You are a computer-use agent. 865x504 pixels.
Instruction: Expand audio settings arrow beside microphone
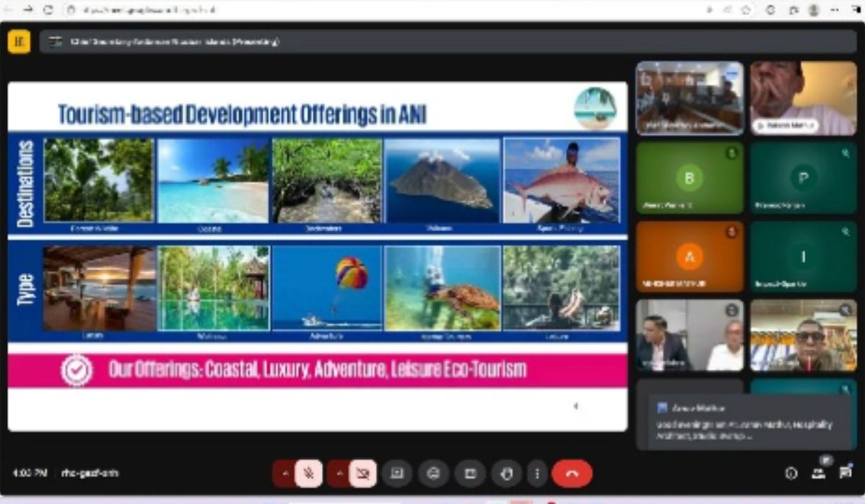pos(284,474)
